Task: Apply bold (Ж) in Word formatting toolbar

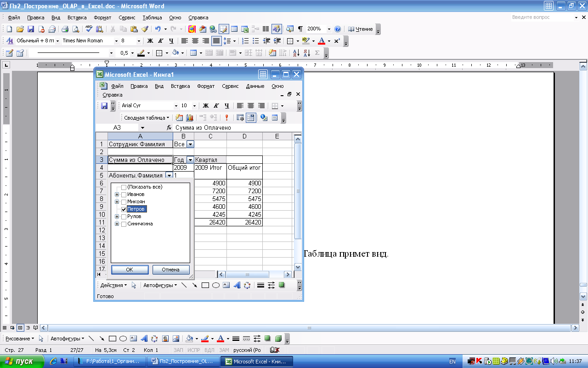Action: click(x=150, y=41)
